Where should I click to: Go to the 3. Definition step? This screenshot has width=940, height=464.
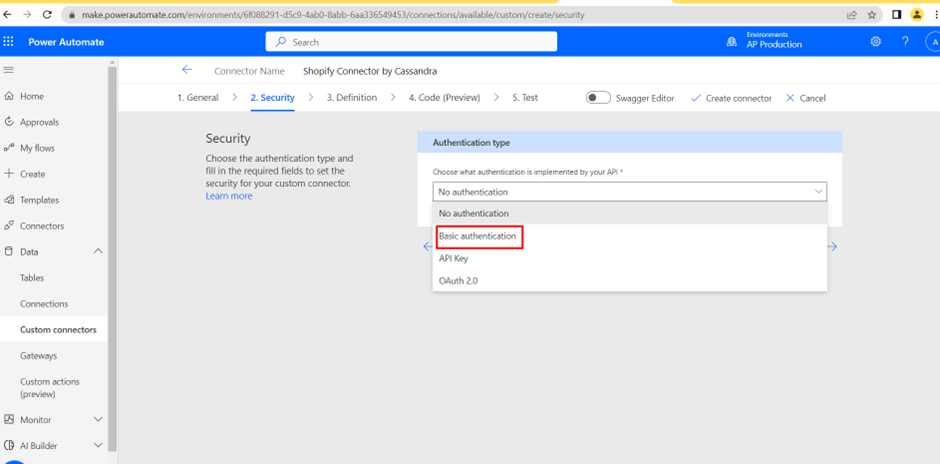(x=352, y=98)
